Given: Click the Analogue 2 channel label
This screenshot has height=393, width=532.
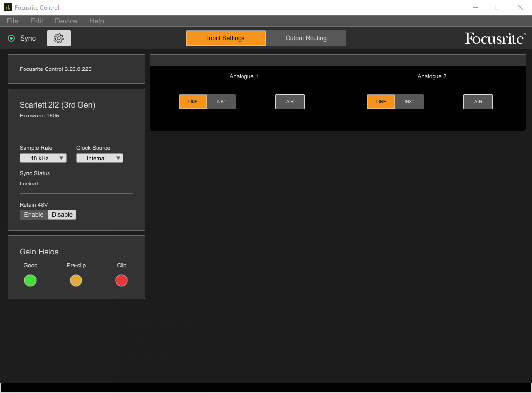Looking at the screenshot, I should (432, 76).
